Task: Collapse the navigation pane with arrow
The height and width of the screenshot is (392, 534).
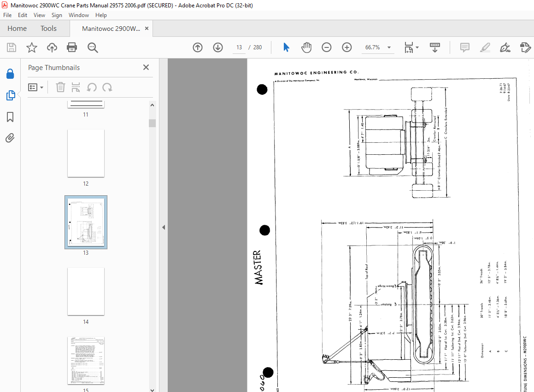Action: pyautogui.click(x=164, y=227)
